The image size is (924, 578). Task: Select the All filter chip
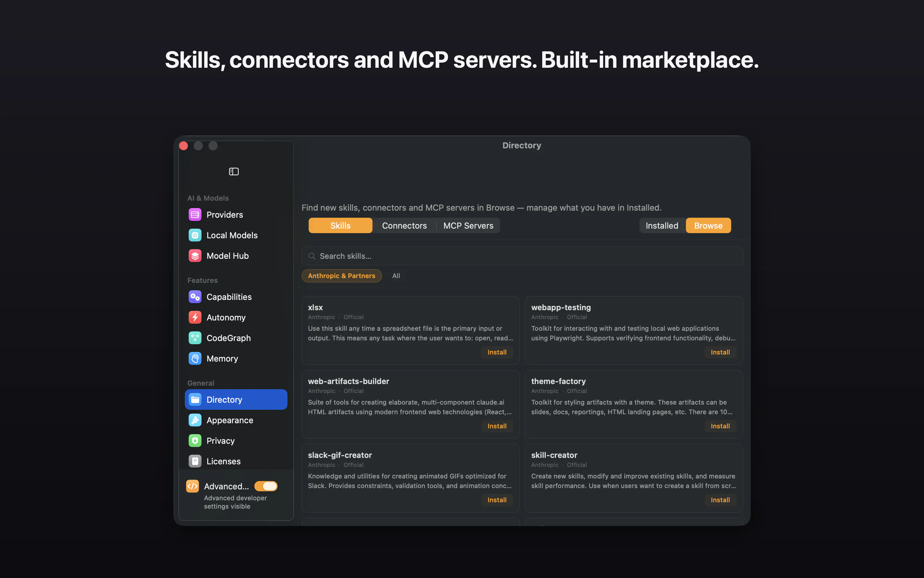(x=396, y=276)
